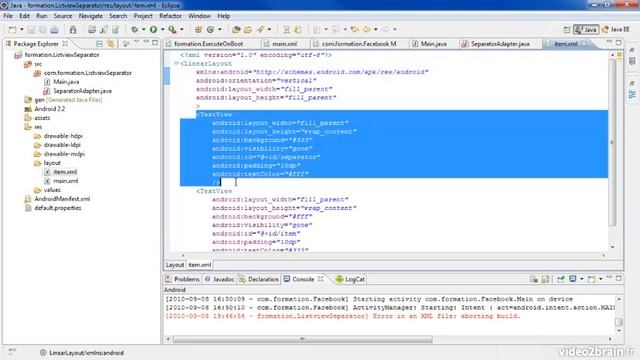
Task: Switch to the Java perspective
Action: 586,29
